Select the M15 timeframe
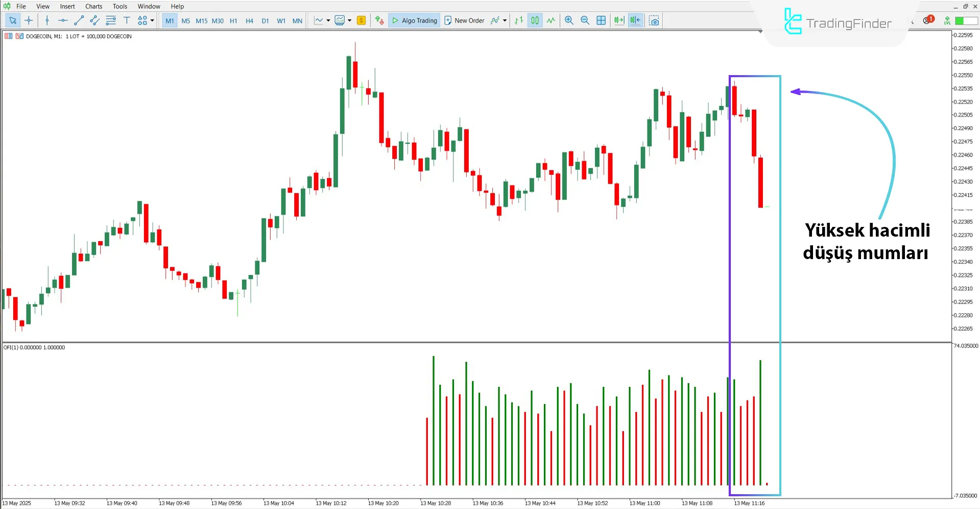This screenshot has width=980, height=509. (201, 21)
